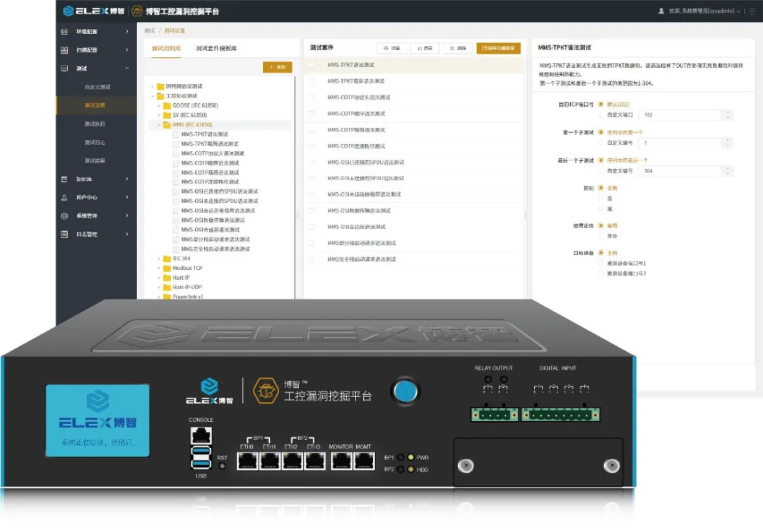Switch to the 测试套件模板库 tab
The width and height of the screenshot is (763, 532).
216,49
